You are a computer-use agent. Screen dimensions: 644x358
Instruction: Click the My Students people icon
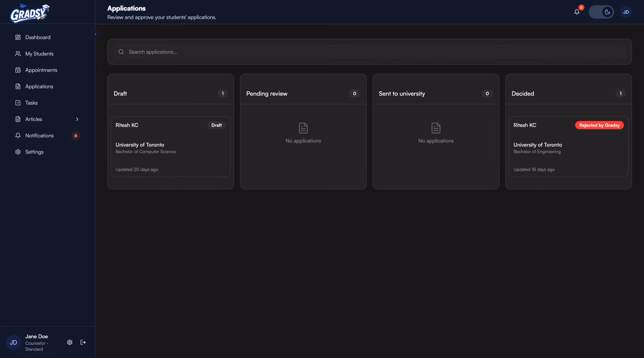18,54
